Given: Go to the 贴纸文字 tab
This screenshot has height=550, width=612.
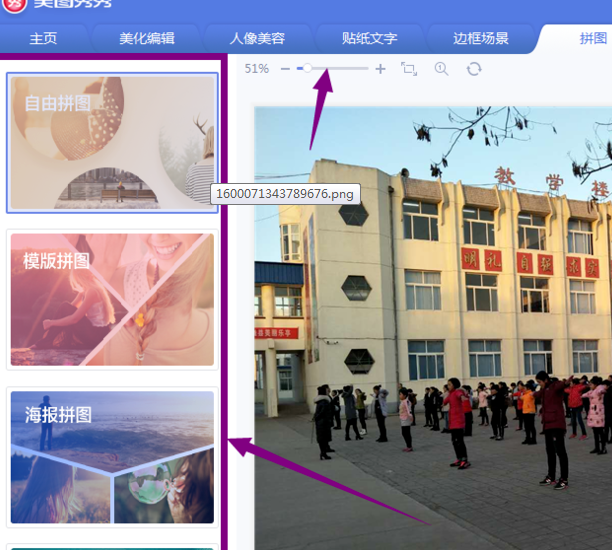Looking at the screenshot, I should (369, 39).
